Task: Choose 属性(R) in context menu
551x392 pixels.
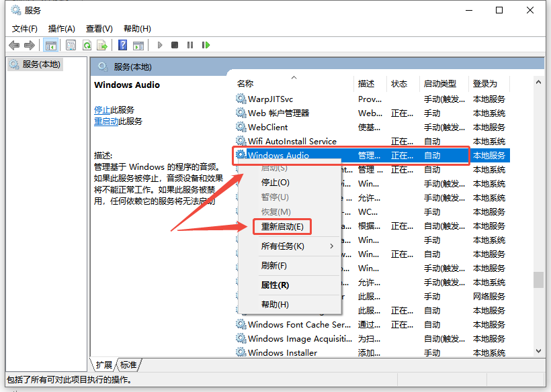Action: click(x=275, y=285)
